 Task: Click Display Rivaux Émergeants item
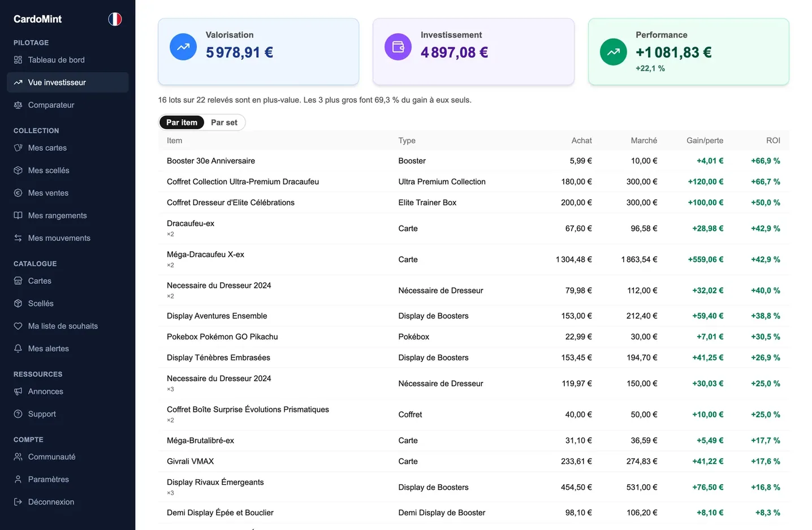215,482
